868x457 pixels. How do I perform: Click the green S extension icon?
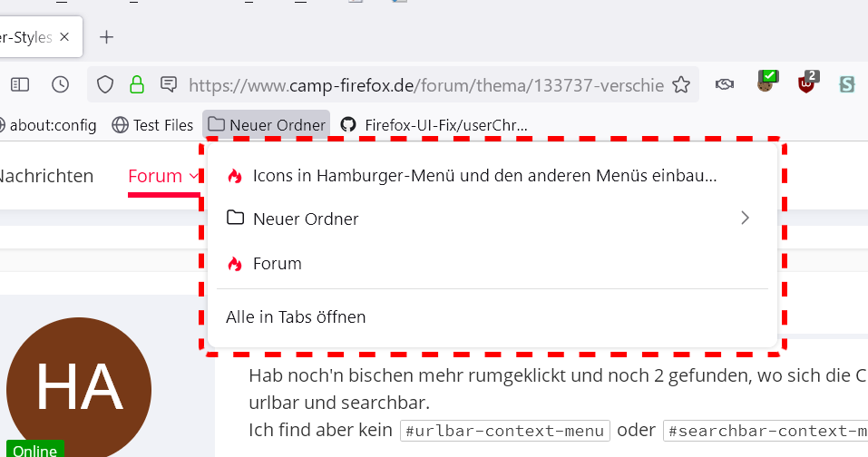coord(847,84)
